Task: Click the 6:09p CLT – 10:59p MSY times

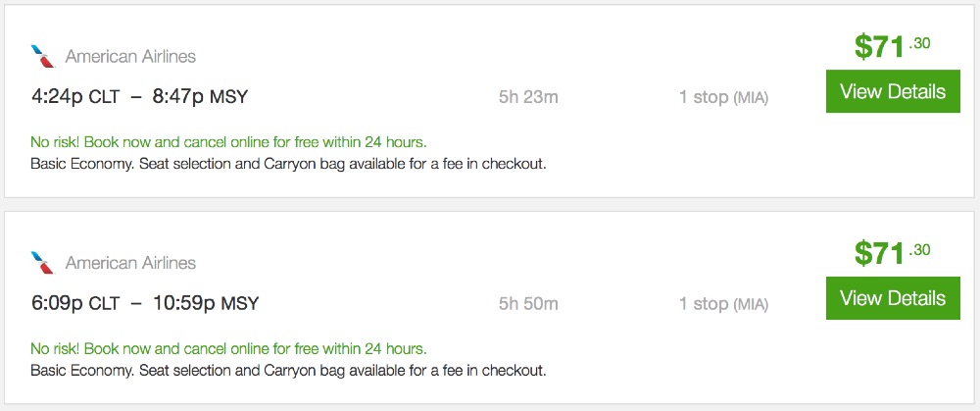Action: click(145, 303)
